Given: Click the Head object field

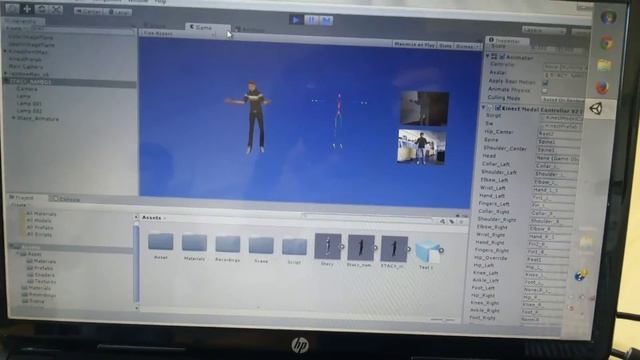Looking at the screenshot, I should click(557, 158).
